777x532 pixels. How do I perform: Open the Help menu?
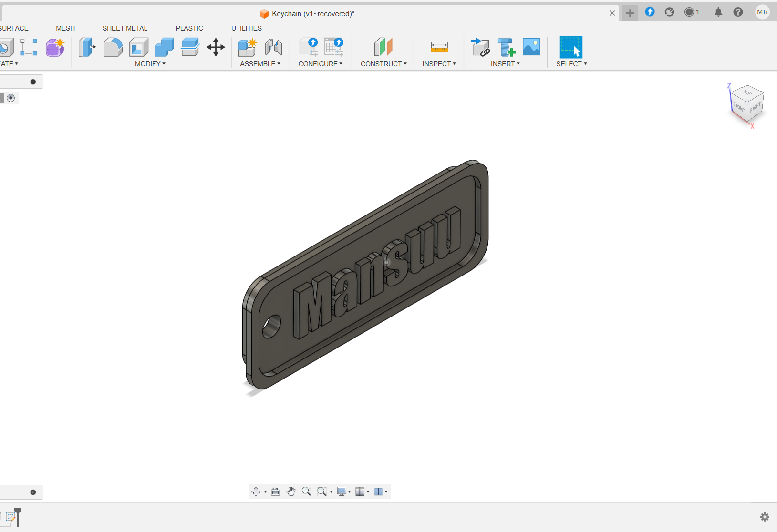pyautogui.click(x=738, y=12)
